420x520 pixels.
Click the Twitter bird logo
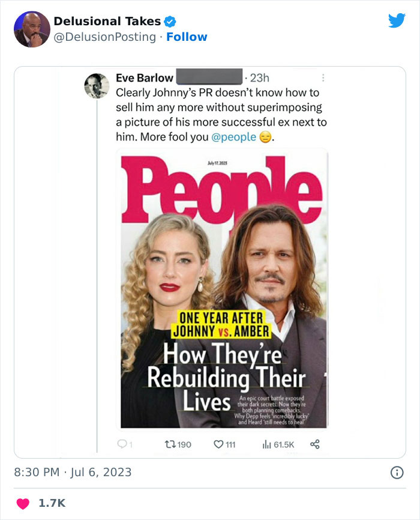[397, 21]
